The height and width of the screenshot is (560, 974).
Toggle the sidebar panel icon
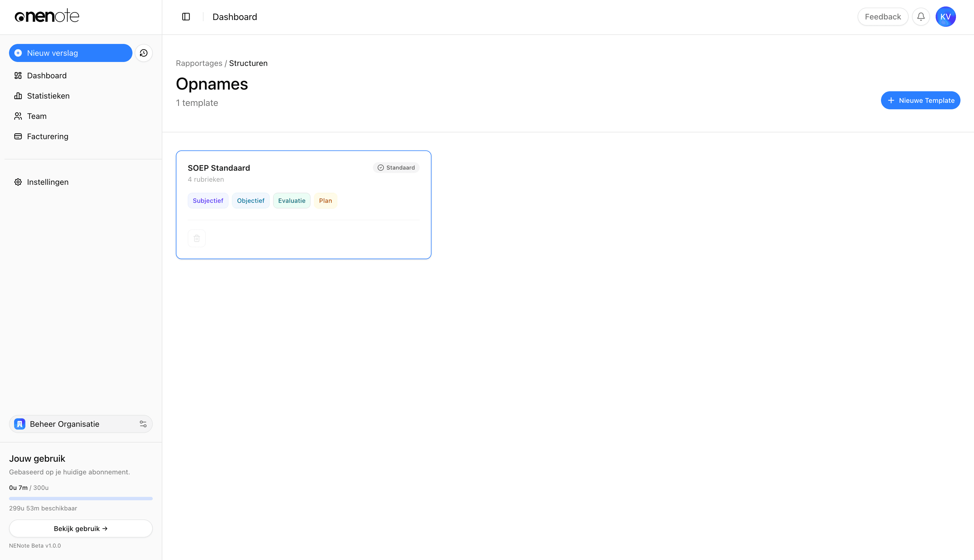pyautogui.click(x=186, y=17)
